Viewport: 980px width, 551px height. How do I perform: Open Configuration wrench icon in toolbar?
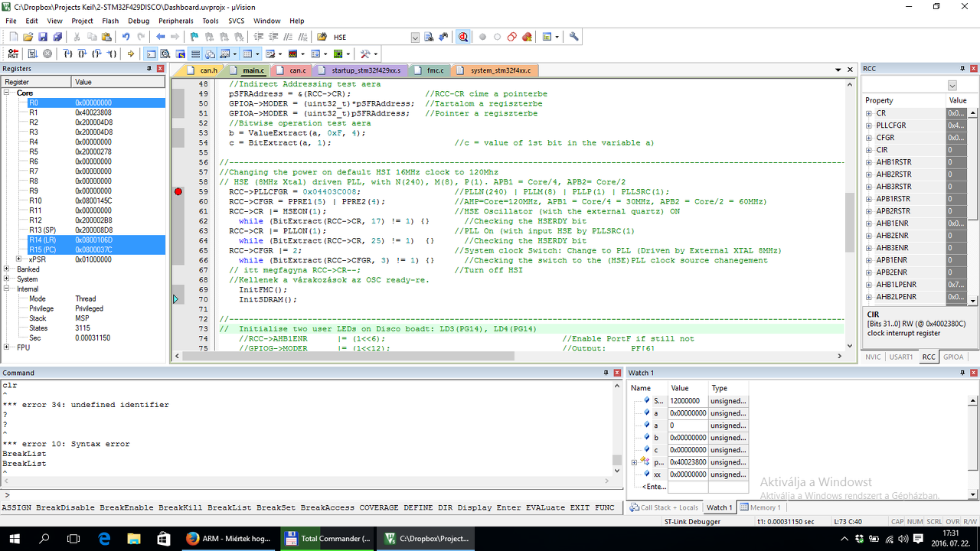[x=574, y=37]
